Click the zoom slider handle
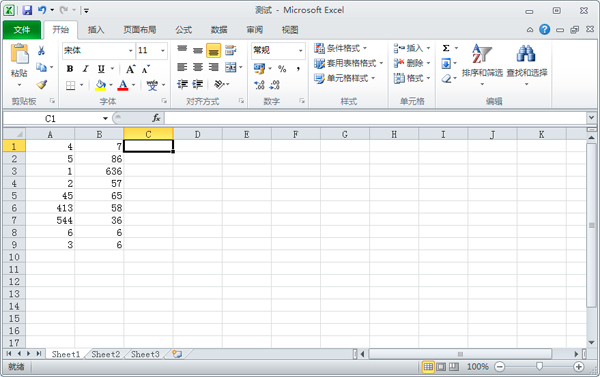Viewport: 600px width, 377px height. [539, 367]
